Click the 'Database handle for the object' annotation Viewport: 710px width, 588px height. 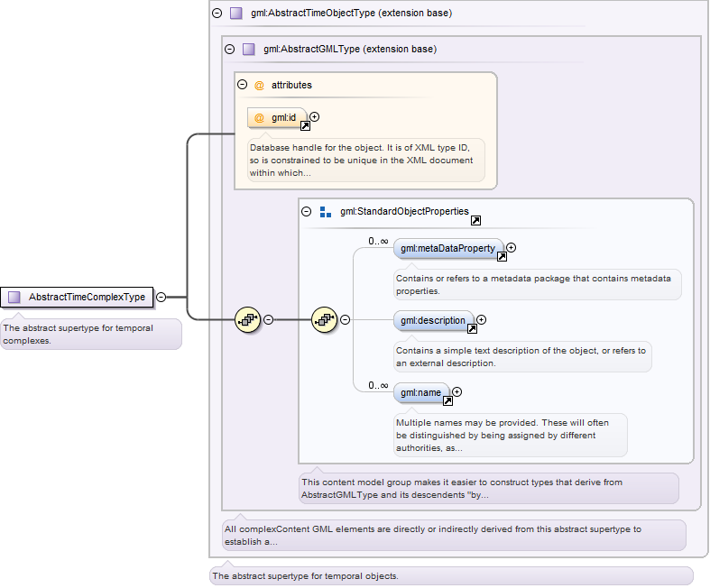(366, 161)
